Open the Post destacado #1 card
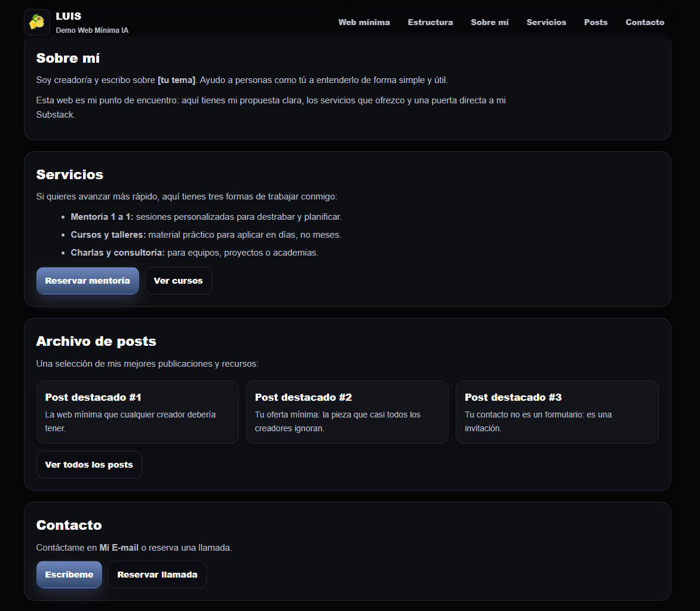 (137, 412)
